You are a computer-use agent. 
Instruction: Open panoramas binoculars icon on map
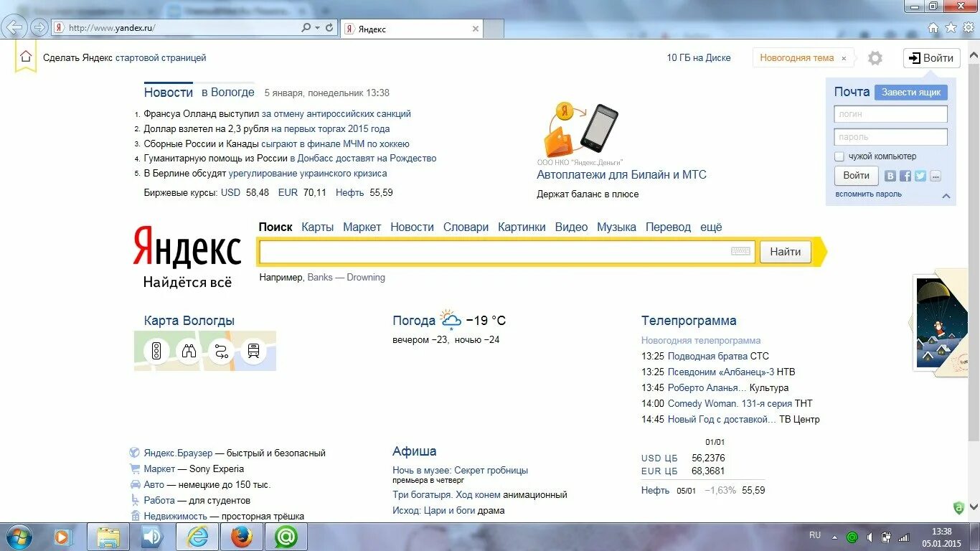189,351
